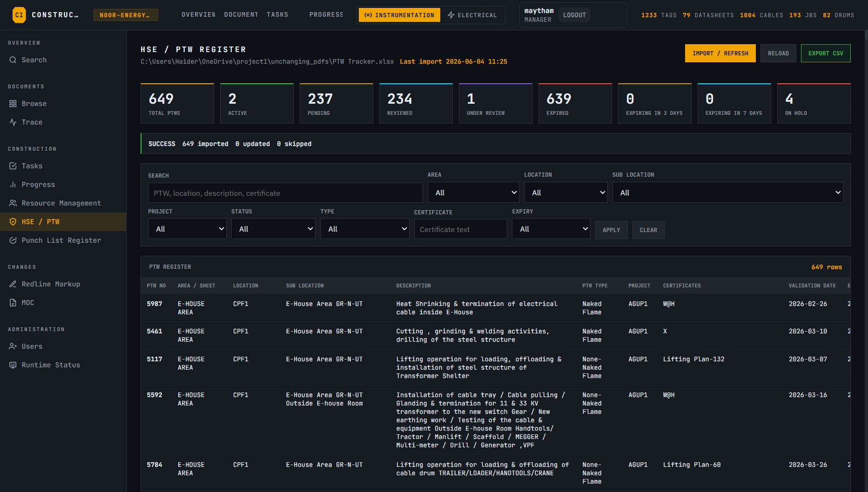Click the Validation Date column header
The height and width of the screenshot is (492, 868).
pyautogui.click(x=812, y=286)
